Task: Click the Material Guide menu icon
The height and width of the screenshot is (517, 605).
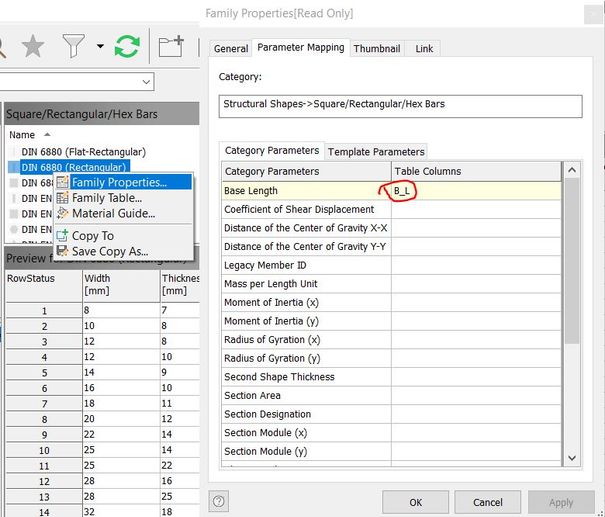Action: pyautogui.click(x=62, y=213)
